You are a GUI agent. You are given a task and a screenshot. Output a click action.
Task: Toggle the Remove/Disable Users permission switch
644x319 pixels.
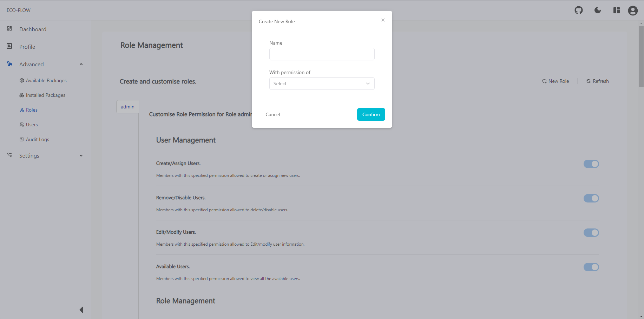(591, 198)
